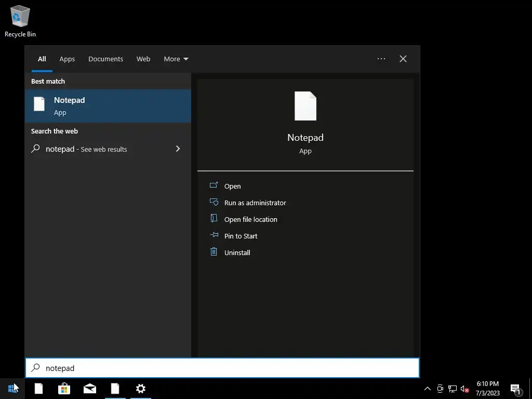Image resolution: width=532 pixels, height=399 pixels.
Task: Expand the More filter dropdown
Action: point(176,59)
